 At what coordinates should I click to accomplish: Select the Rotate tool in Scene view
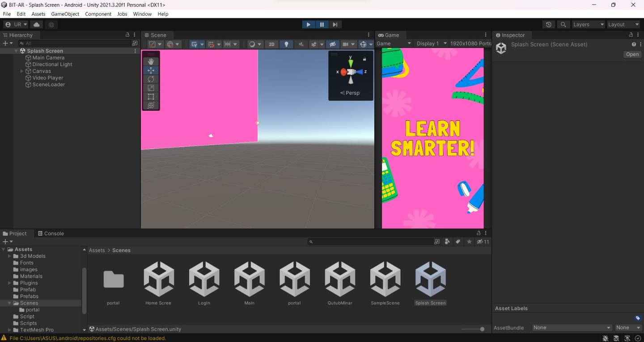pyautogui.click(x=151, y=79)
